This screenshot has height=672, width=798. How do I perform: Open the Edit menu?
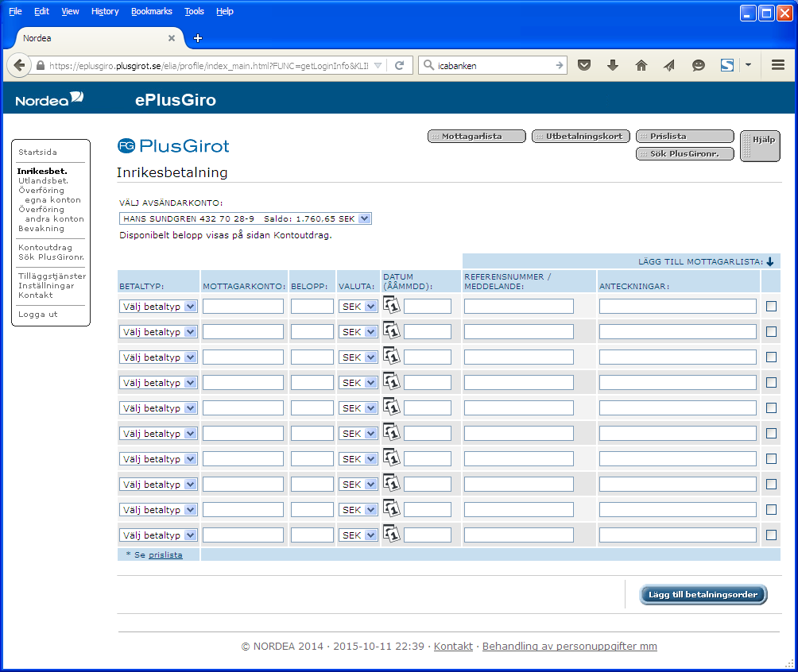(42, 11)
